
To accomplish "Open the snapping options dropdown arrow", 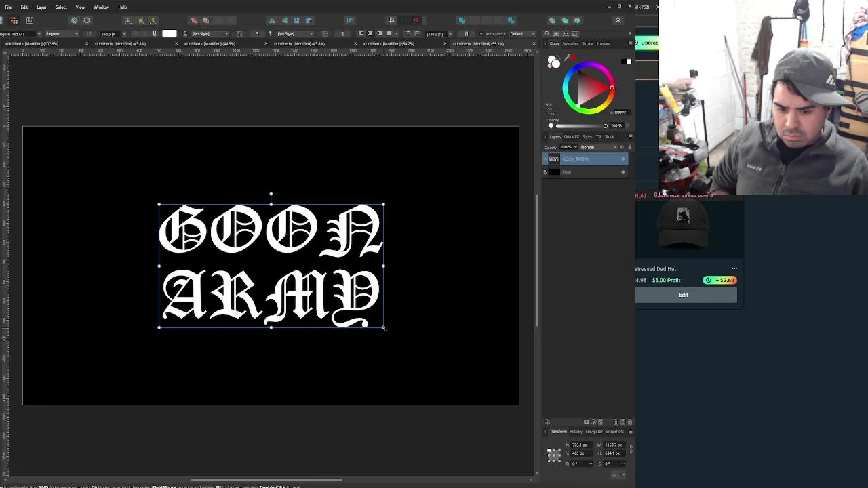I will click(x=425, y=20).
